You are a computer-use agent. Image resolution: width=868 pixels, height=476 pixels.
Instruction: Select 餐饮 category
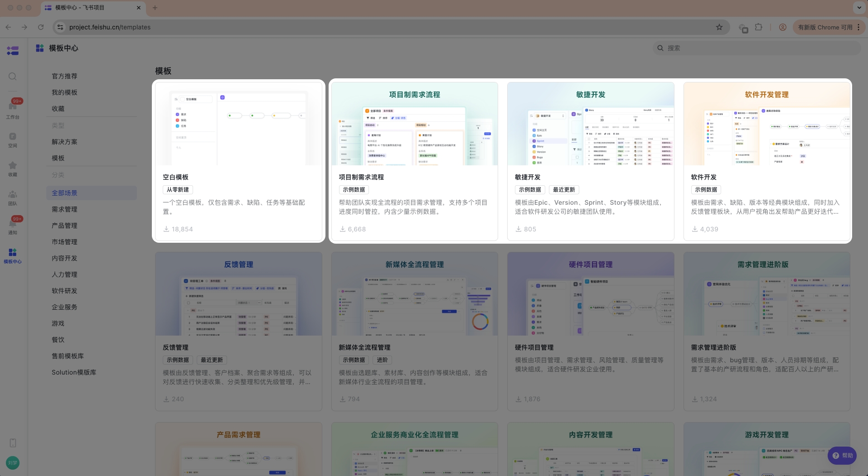pos(58,340)
